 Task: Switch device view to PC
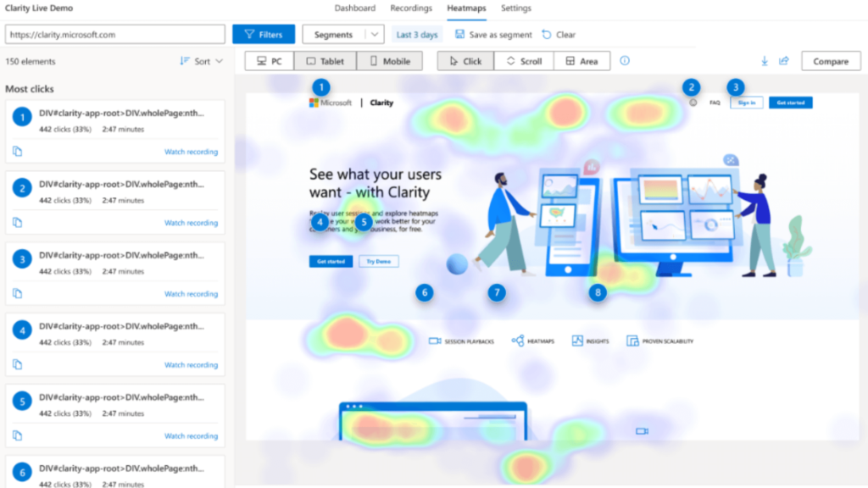point(270,61)
